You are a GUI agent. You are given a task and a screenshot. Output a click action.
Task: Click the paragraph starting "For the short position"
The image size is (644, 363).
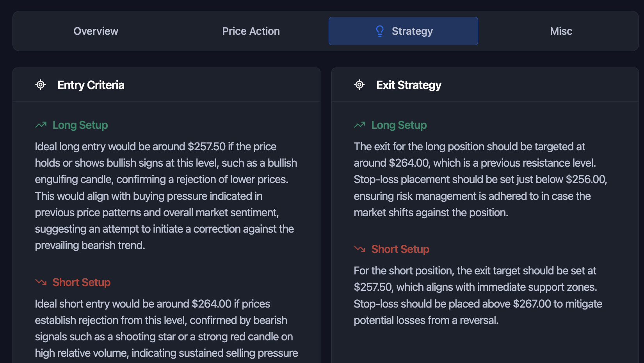pyautogui.click(x=478, y=295)
